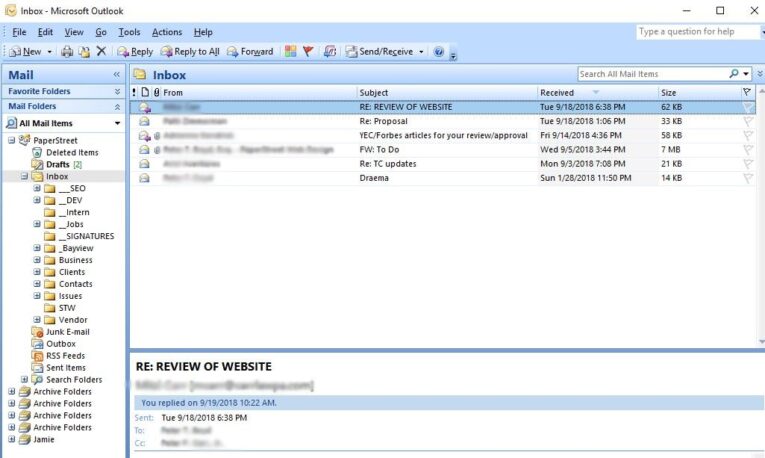Image resolution: width=765 pixels, height=458 pixels.
Task: Sort by the Attachment paperclip column header
Action: 156,92
